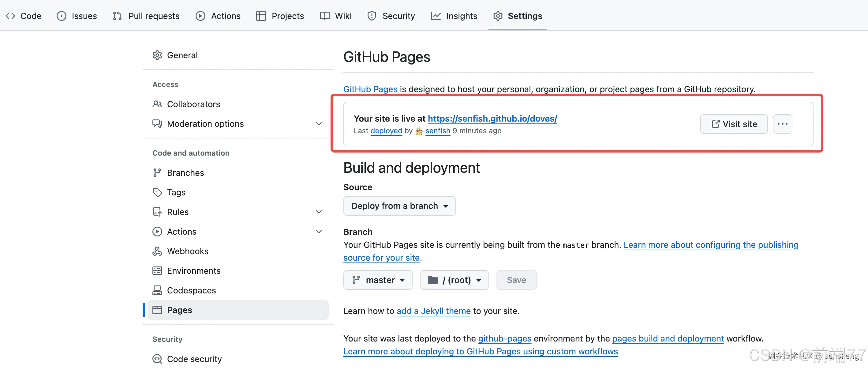This screenshot has width=868, height=370.
Task: Click the ellipsis menu next to Visit site
Action: [782, 124]
